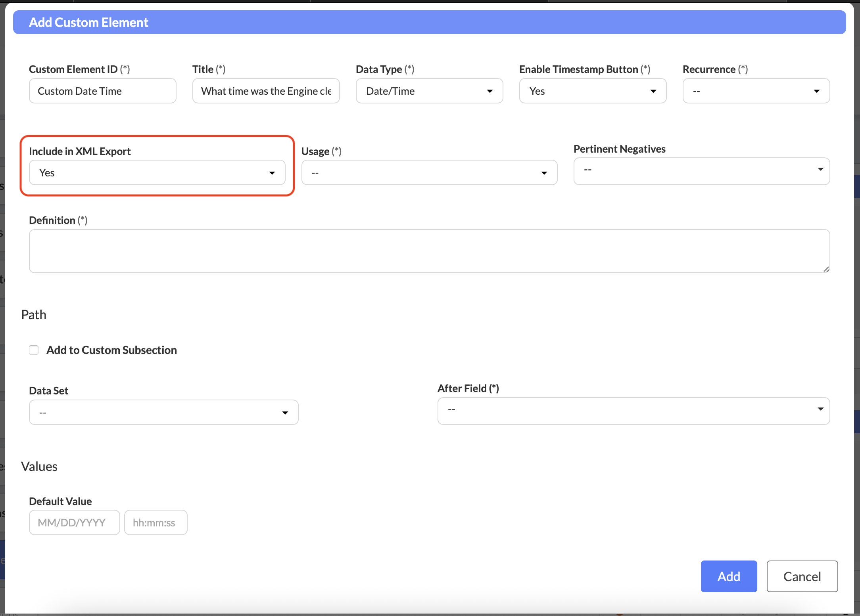Open the Pertinent Negatives dropdown
This screenshot has width=860, height=616.
701,171
